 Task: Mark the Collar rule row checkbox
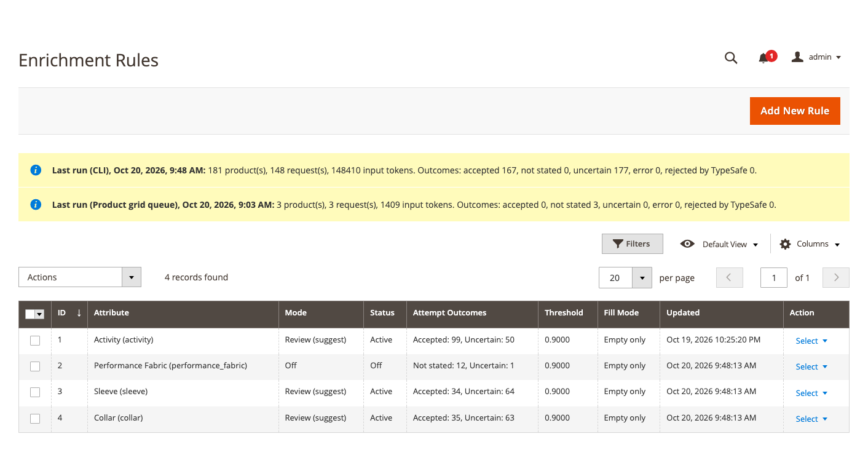click(x=35, y=419)
